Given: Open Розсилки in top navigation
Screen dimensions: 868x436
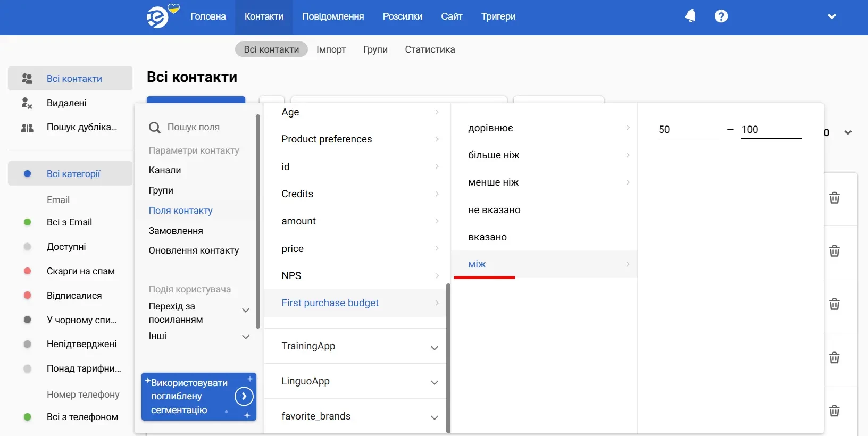Looking at the screenshot, I should coord(403,16).
